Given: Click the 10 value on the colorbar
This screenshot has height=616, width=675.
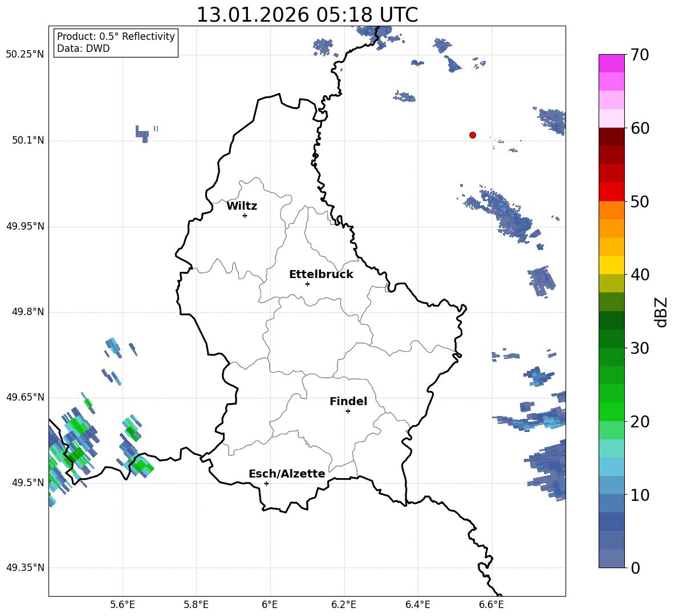Looking at the screenshot, I should (x=640, y=495).
